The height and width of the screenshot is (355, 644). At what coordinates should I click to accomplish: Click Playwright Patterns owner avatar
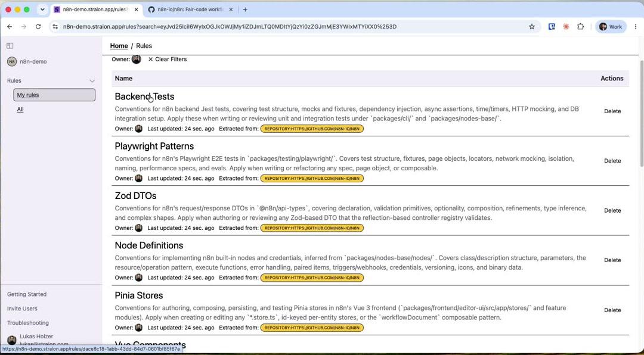tap(139, 179)
